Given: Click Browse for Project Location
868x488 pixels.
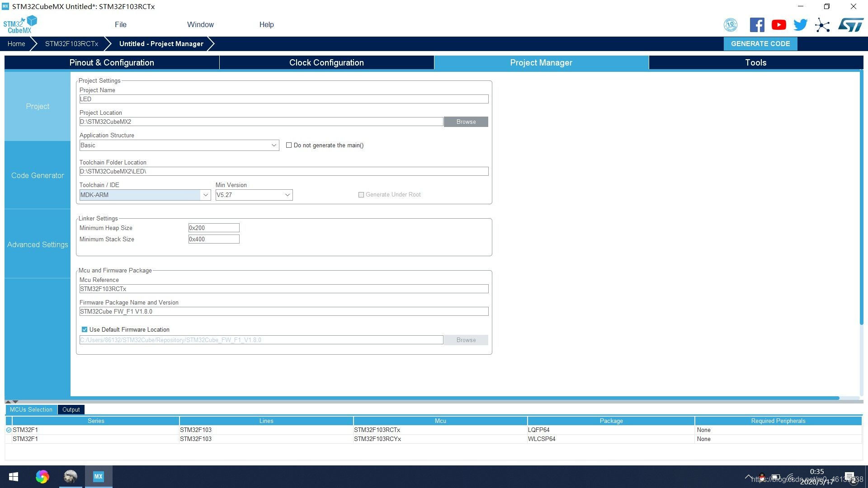Looking at the screenshot, I should click(466, 122).
